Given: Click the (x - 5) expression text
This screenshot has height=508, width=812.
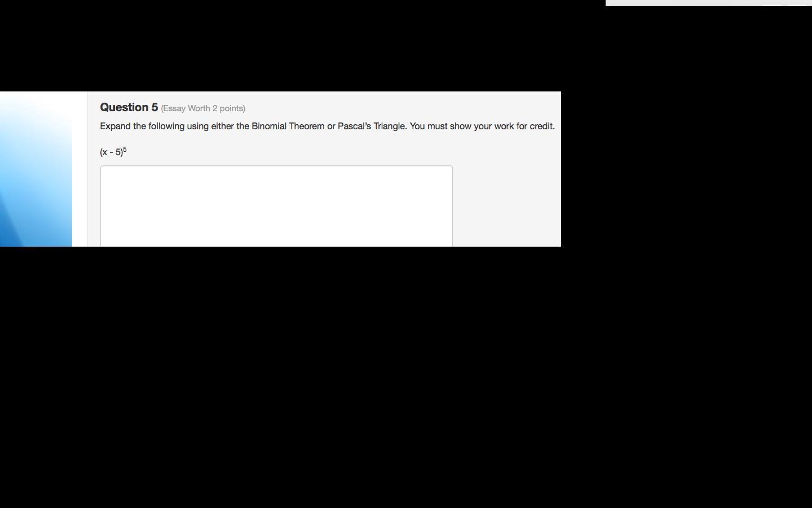Looking at the screenshot, I should tap(111, 152).
